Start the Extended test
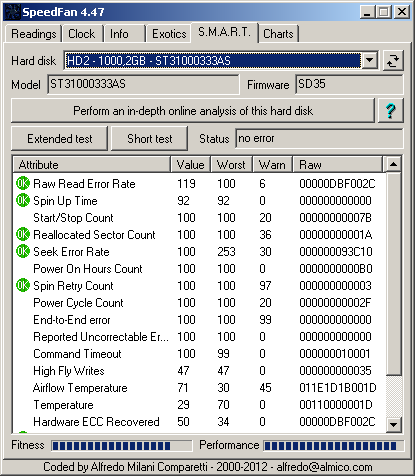415x476 pixels. click(60, 139)
